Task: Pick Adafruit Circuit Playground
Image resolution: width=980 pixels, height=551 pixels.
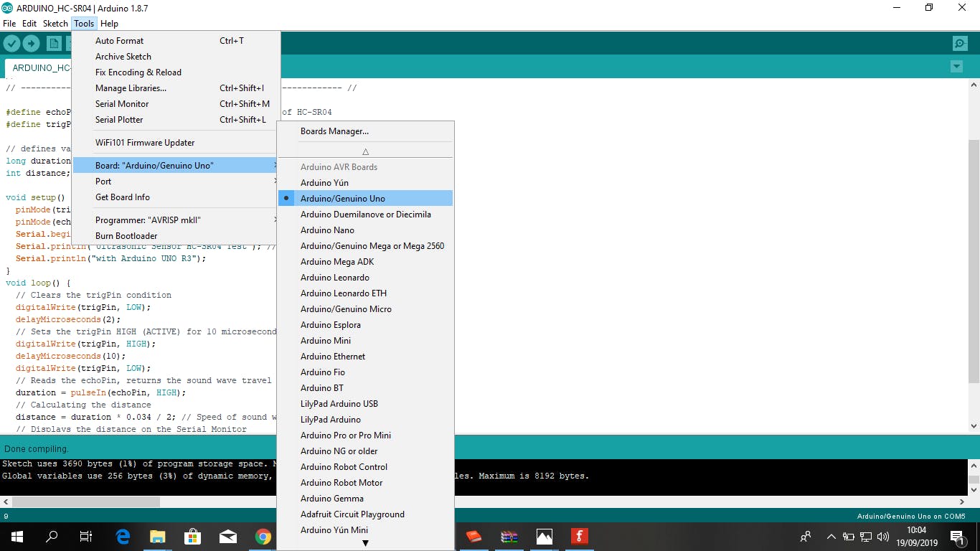Action: click(x=365, y=514)
